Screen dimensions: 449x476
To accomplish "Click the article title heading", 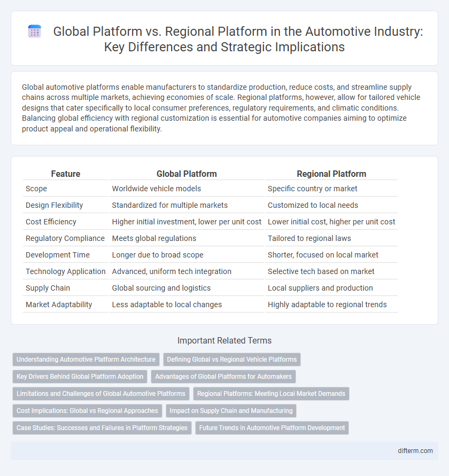I will tap(238, 39).
